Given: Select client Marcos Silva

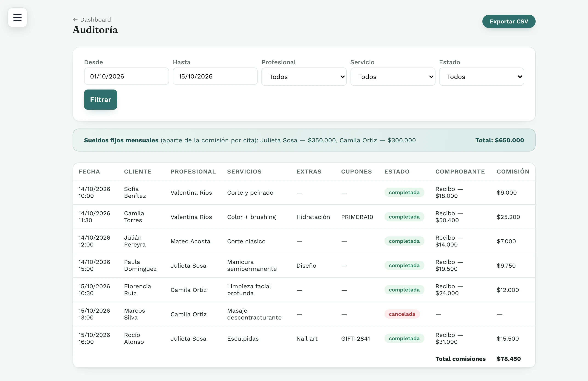Looking at the screenshot, I should click(134, 314).
